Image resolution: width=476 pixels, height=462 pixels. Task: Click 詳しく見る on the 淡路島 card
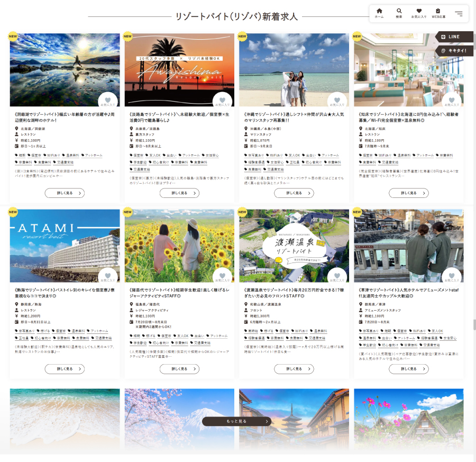point(179,193)
